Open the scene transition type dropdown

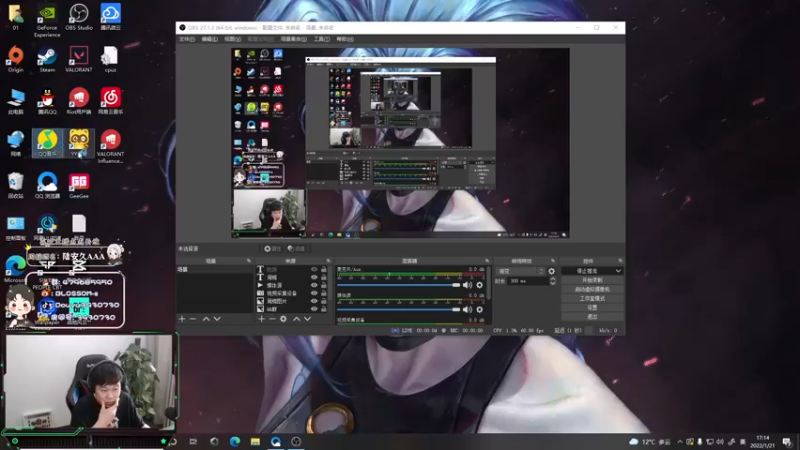coord(520,271)
